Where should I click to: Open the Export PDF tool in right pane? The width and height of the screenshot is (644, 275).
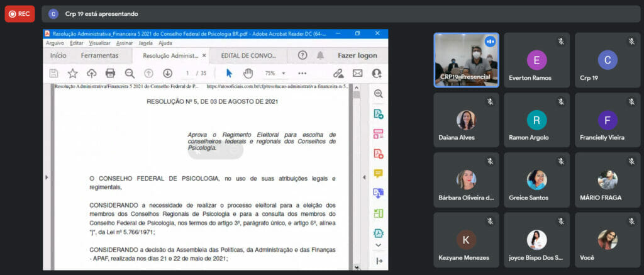(x=378, y=114)
